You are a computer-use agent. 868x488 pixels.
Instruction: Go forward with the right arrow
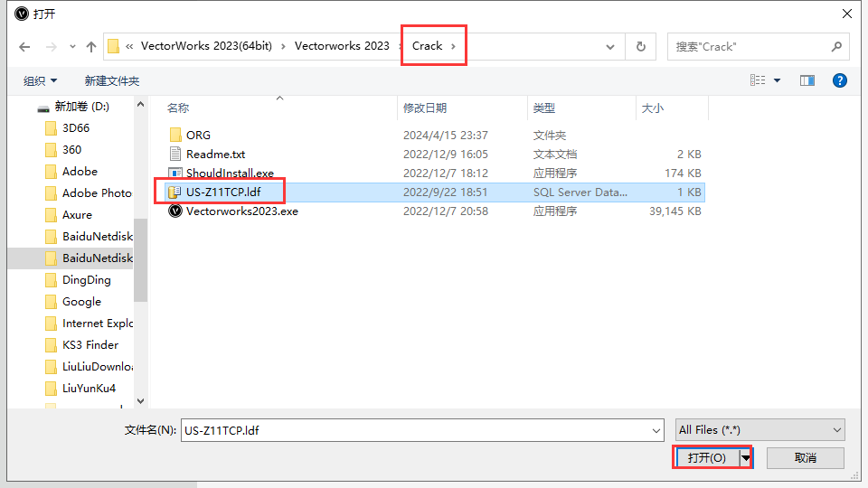coord(51,47)
